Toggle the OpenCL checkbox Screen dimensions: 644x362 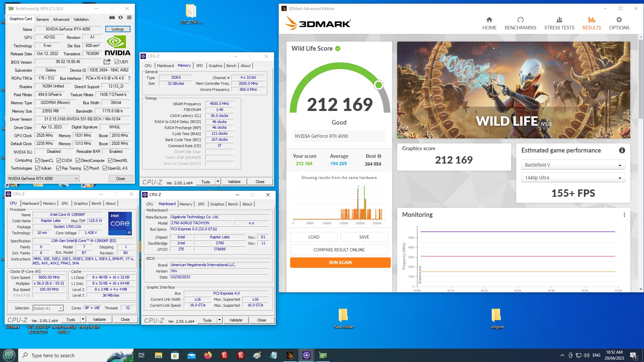pyautogui.click(x=38, y=161)
